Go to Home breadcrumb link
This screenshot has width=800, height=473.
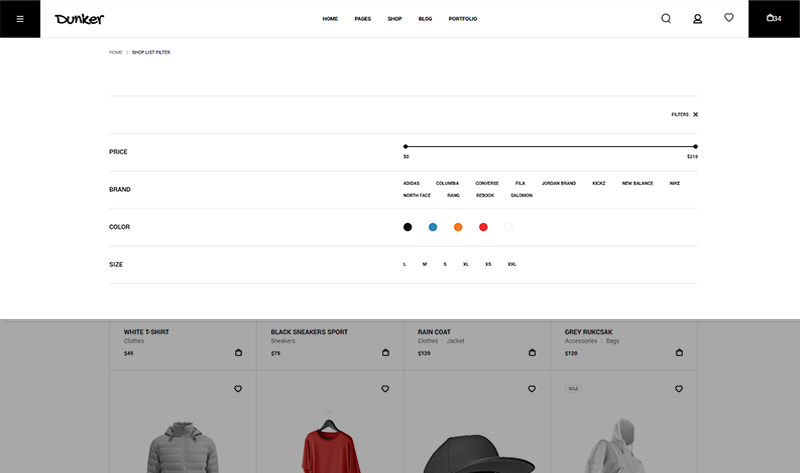click(x=116, y=52)
